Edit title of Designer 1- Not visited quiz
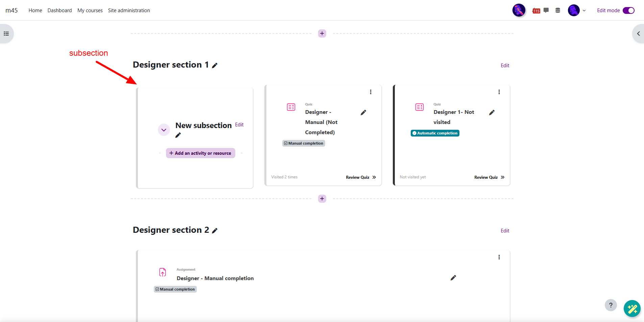Image resolution: width=644 pixels, height=322 pixels. pyautogui.click(x=492, y=113)
